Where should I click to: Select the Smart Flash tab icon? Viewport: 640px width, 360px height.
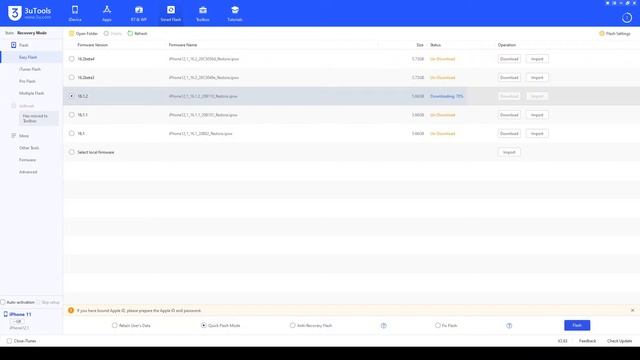click(x=171, y=10)
